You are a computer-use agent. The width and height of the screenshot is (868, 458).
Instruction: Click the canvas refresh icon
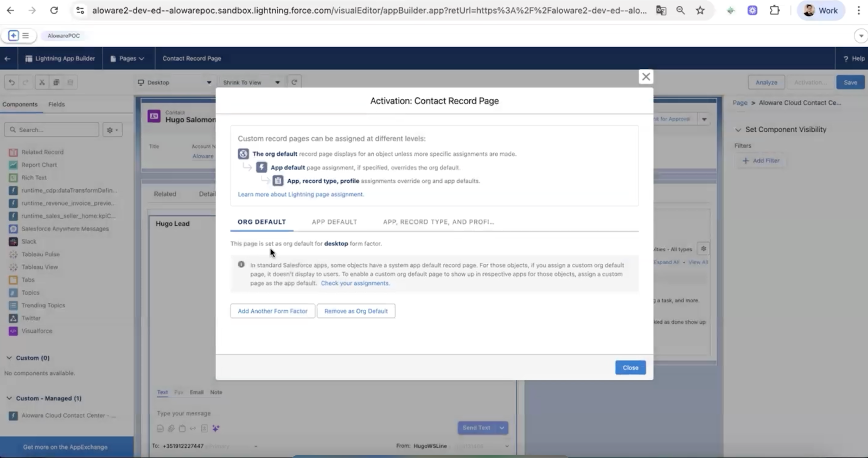(x=294, y=82)
